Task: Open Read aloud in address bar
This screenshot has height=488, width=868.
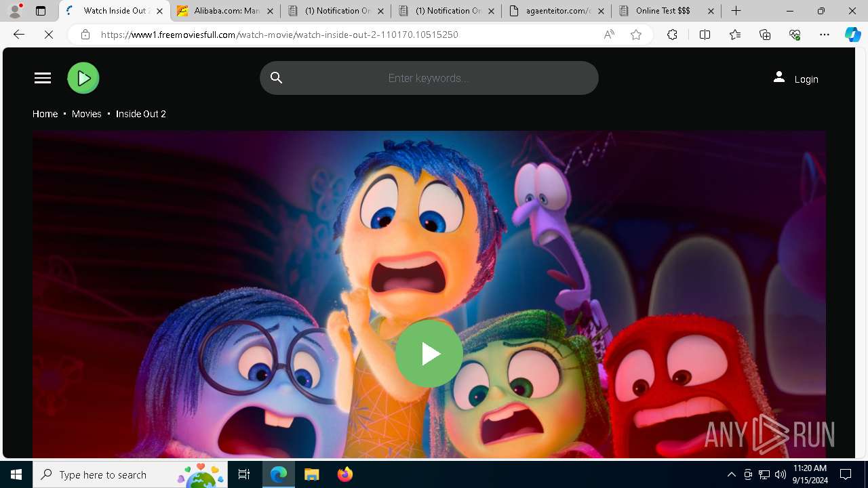Action: pos(609,35)
